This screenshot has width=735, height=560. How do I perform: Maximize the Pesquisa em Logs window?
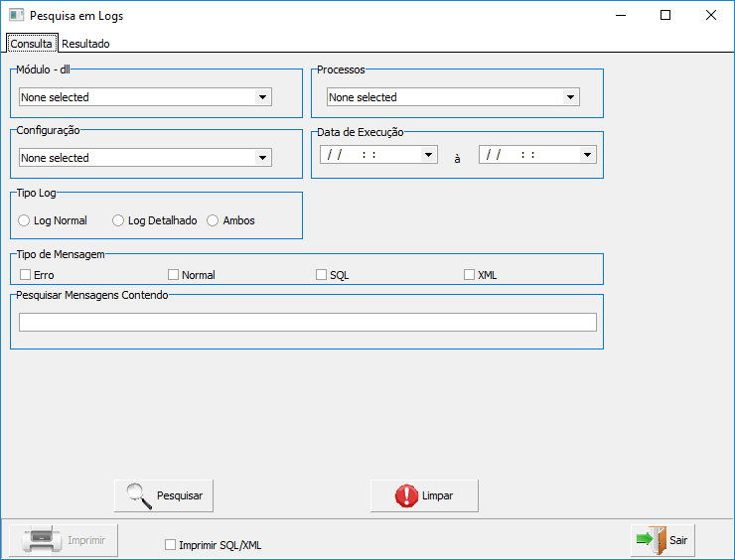pyautogui.click(x=665, y=15)
